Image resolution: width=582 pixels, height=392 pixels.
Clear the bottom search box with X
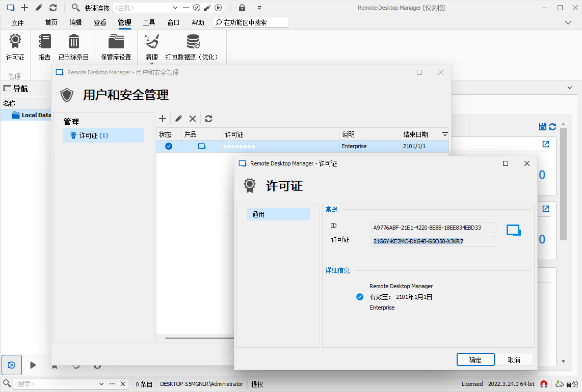click(x=123, y=384)
